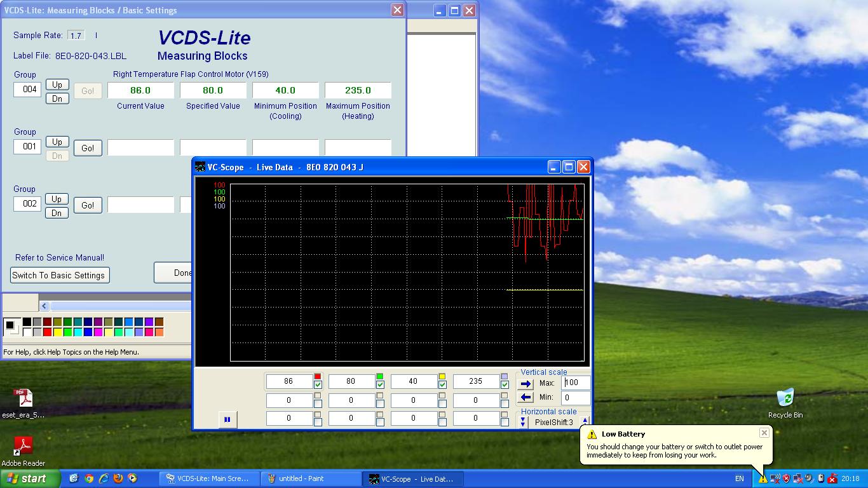Click the green trace color box
The width and height of the screenshot is (868, 488).
380,377
